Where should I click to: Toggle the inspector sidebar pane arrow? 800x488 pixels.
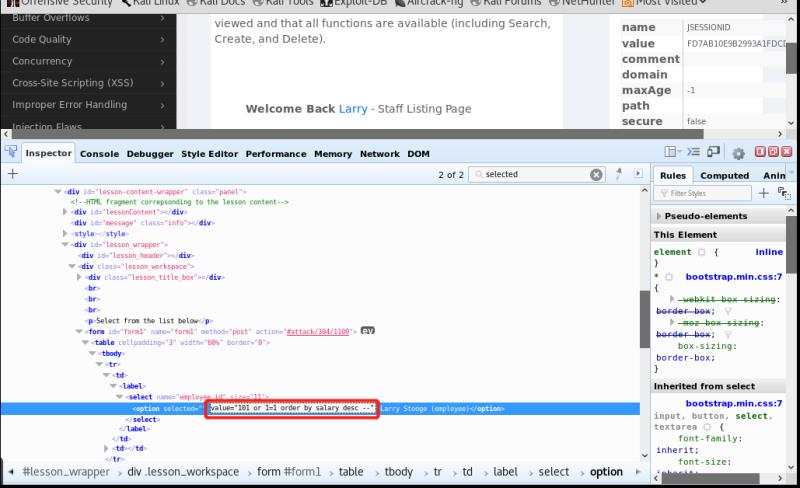[x=638, y=174]
